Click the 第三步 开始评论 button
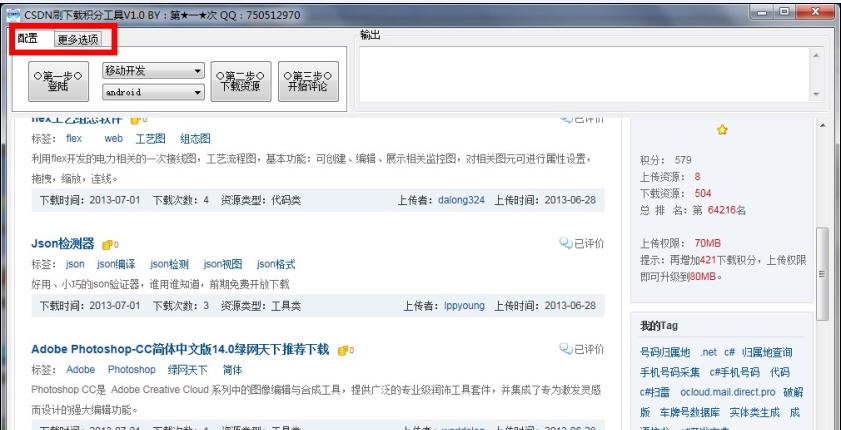Screen dimensions: 841x430 click(308, 81)
